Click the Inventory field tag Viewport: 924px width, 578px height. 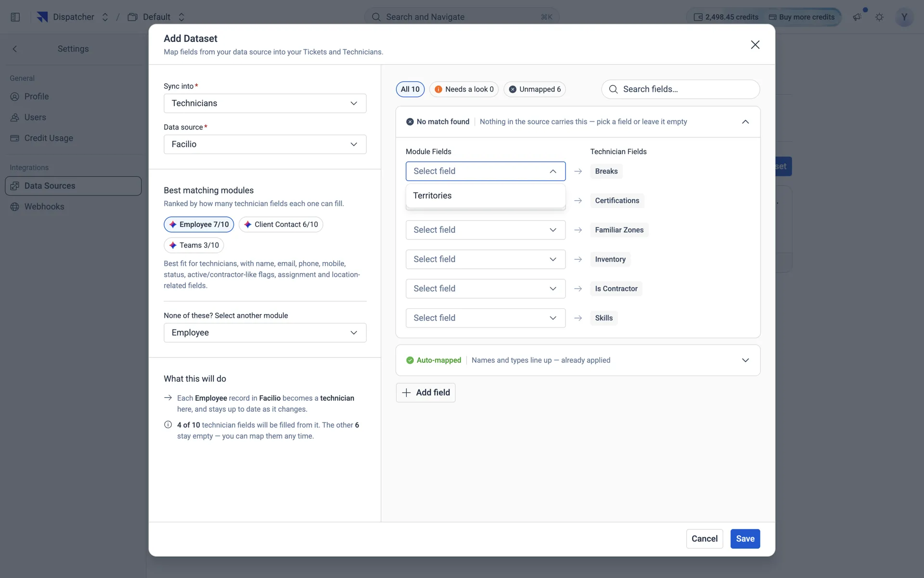[x=610, y=259]
